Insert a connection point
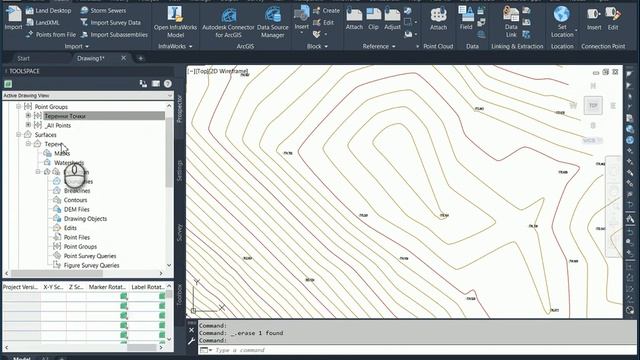Viewport: 640px width, 360px height. pos(594,19)
